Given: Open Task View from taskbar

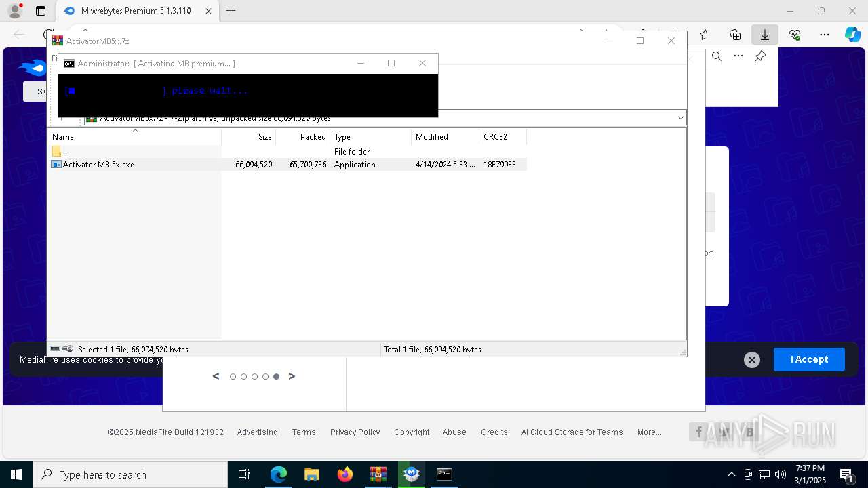Looking at the screenshot, I should pos(244,474).
